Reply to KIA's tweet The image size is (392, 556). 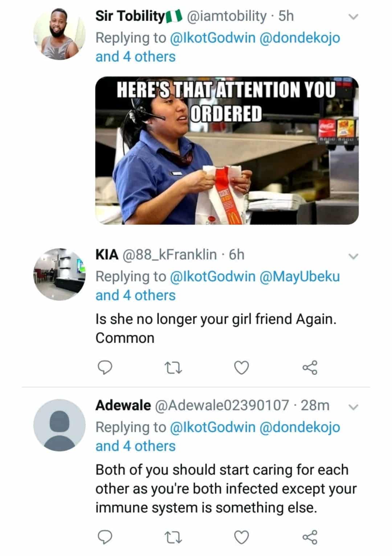tap(105, 368)
